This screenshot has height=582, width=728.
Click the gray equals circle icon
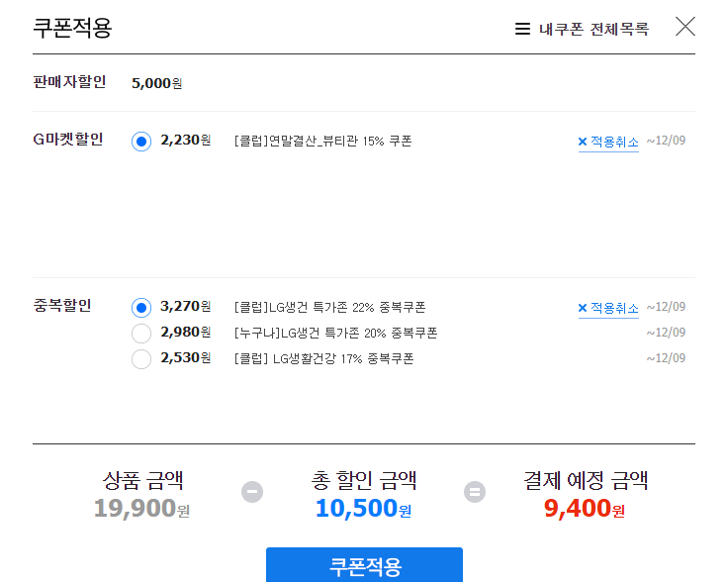[475, 491]
